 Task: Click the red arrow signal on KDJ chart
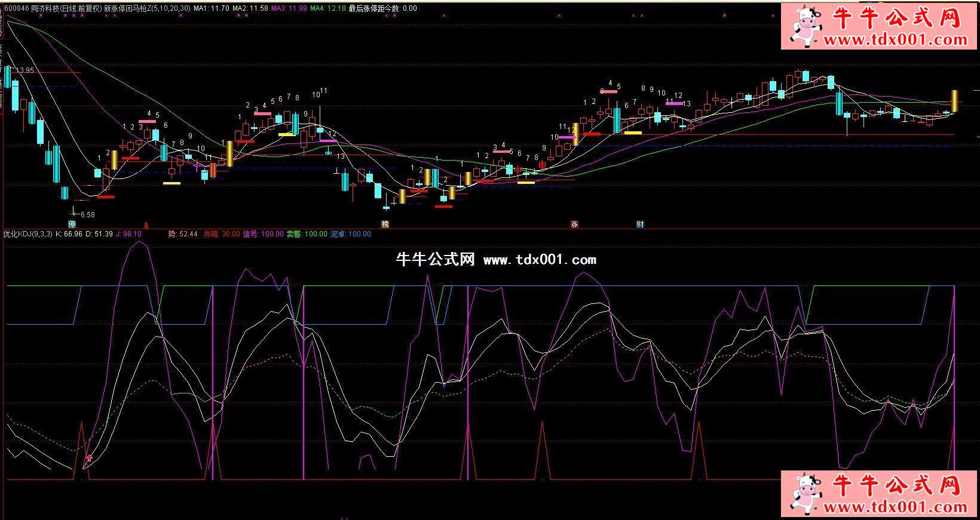[x=89, y=459]
